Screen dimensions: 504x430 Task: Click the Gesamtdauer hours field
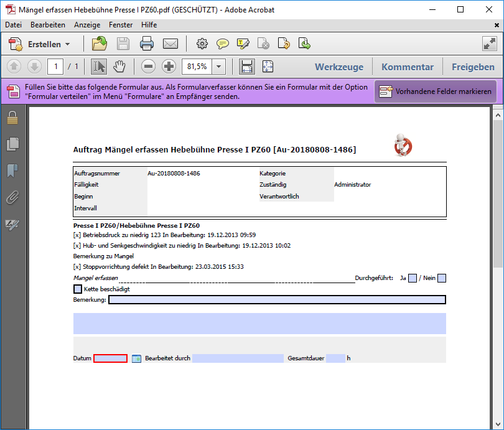click(335, 358)
